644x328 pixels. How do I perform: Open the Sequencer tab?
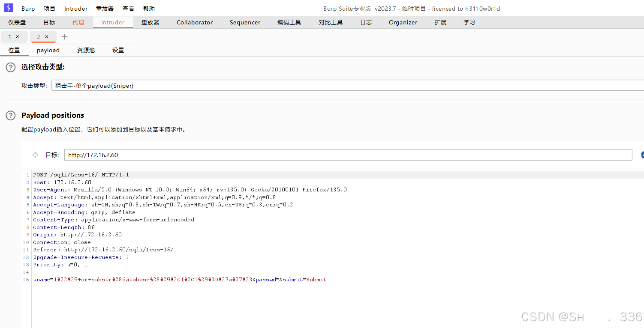coord(245,22)
